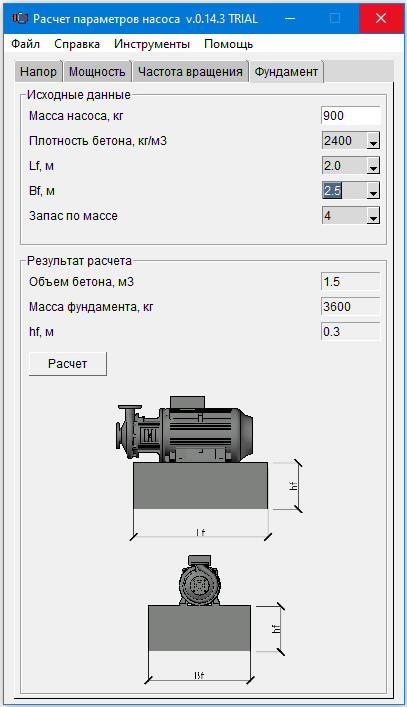407x707 pixels.
Task: Open the Справка menu
Action: 77,44
